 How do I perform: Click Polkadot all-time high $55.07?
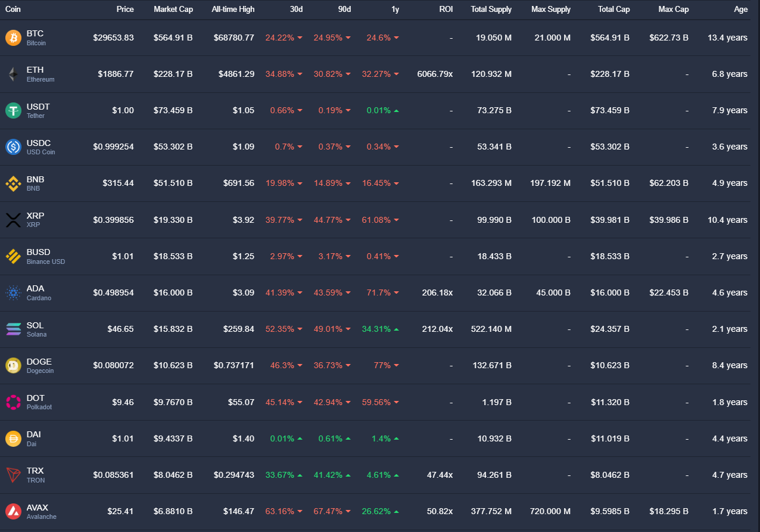click(241, 402)
